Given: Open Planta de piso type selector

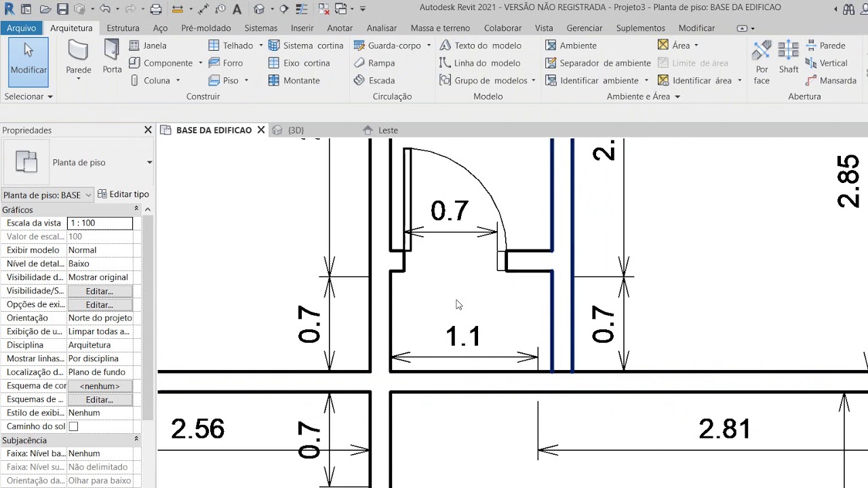Looking at the screenshot, I should pyautogui.click(x=149, y=163).
